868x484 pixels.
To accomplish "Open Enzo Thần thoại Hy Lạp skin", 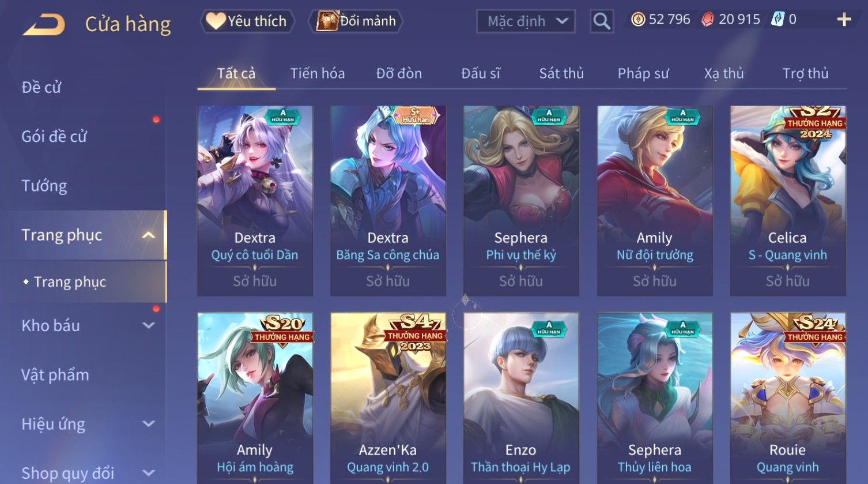I will pyautogui.click(x=521, y=398).
